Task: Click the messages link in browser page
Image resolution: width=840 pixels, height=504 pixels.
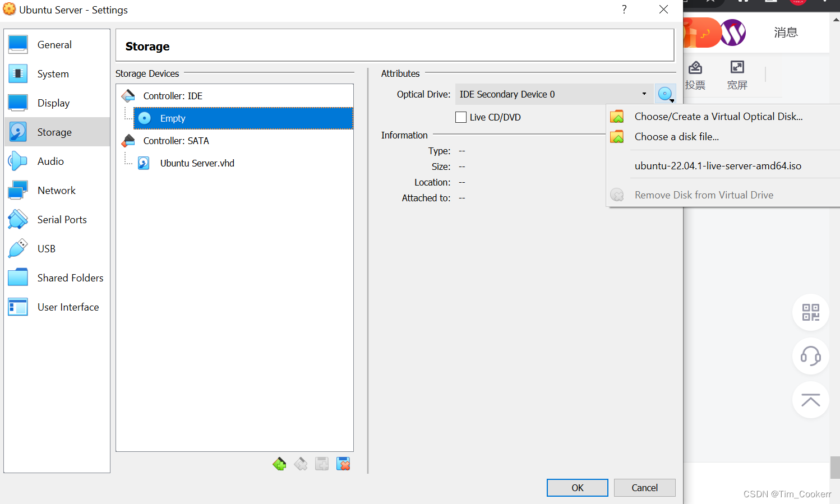Action: pos(786,33)
